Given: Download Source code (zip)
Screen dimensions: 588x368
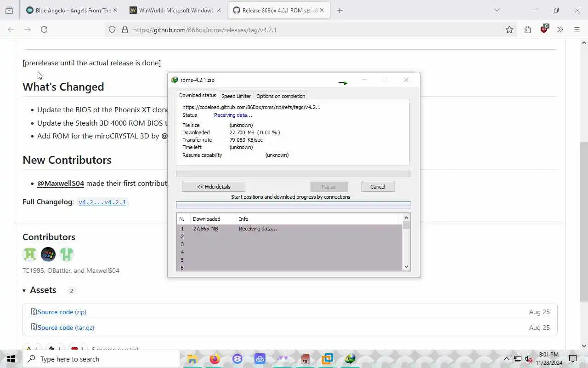Looking at the screenshot, I should click(x=62, y=312).
